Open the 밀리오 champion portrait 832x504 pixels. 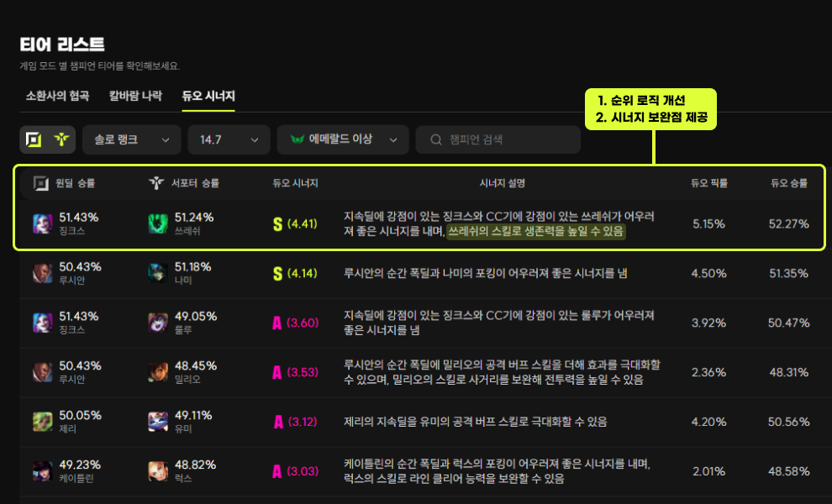tap(158, 372)
